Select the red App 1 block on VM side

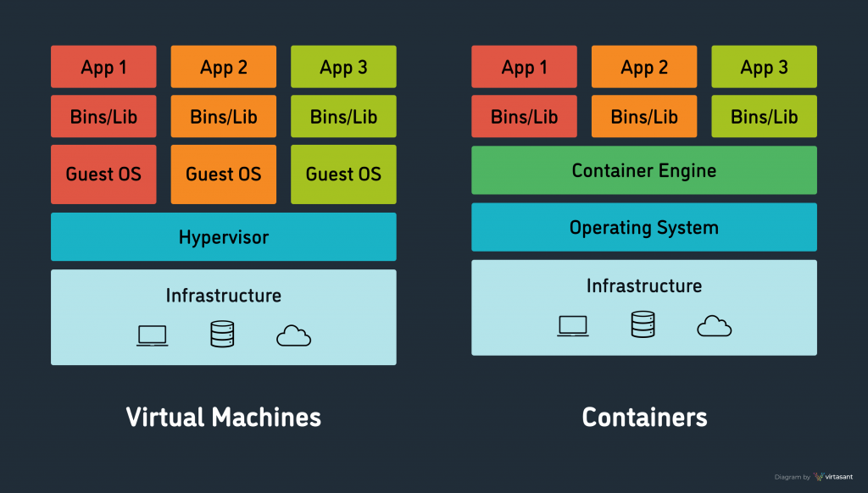[x=103, y=66]
